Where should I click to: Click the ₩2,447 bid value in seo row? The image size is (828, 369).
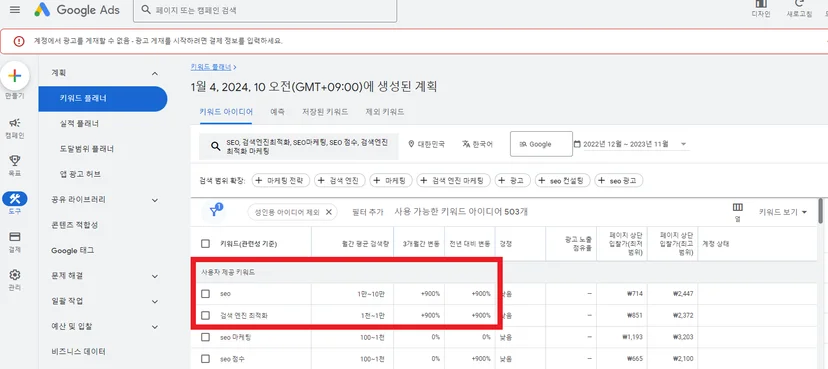[683, 294]
